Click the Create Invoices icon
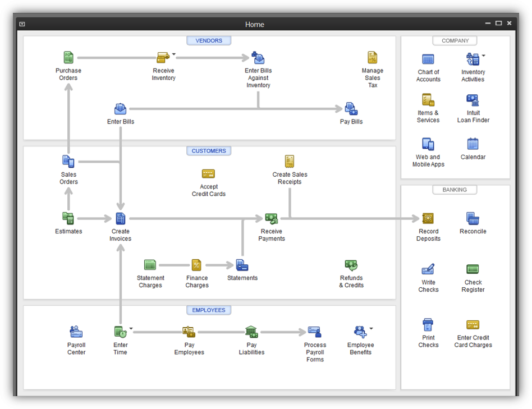Image resolution: width=532 pixels, height=409 pixels. [120, 218]
